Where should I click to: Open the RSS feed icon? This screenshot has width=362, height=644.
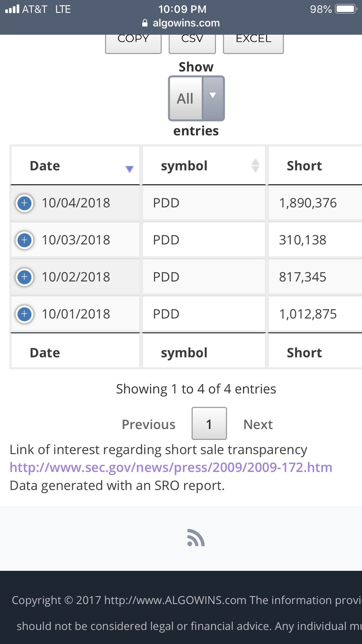pos(196,538)
